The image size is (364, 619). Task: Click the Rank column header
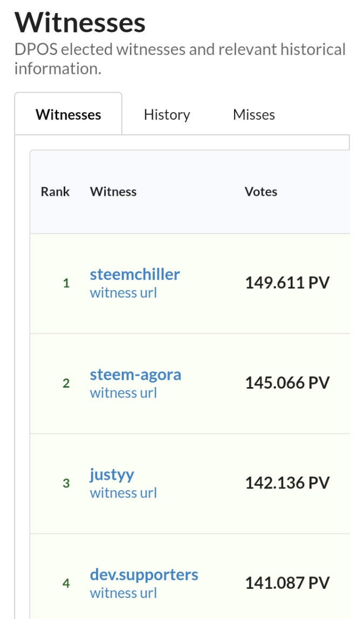55,192
